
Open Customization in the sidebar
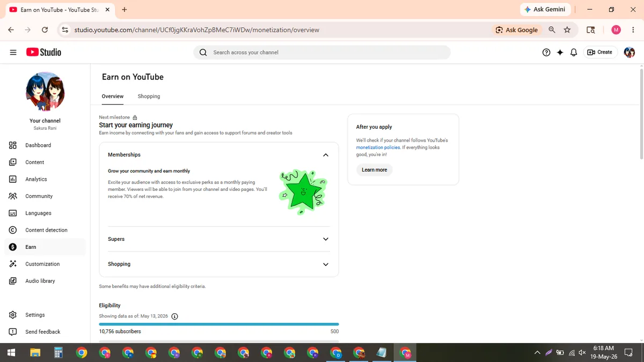[45, 264]
